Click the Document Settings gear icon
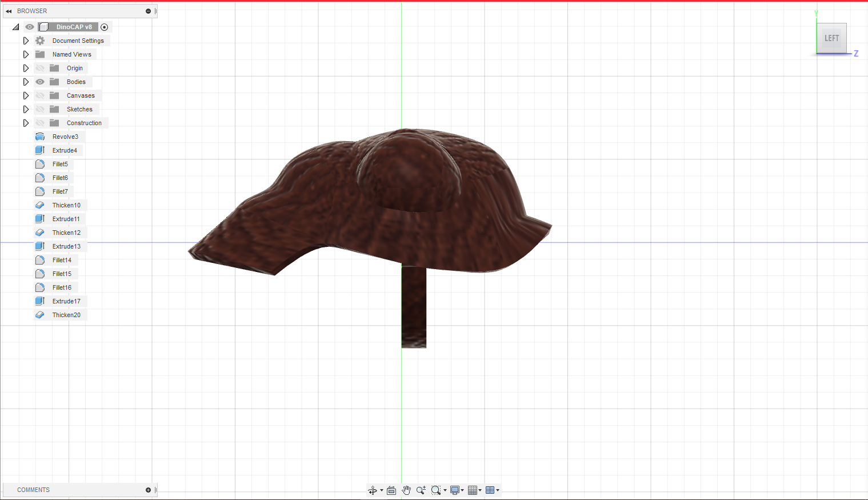 [x=40, y=41]
